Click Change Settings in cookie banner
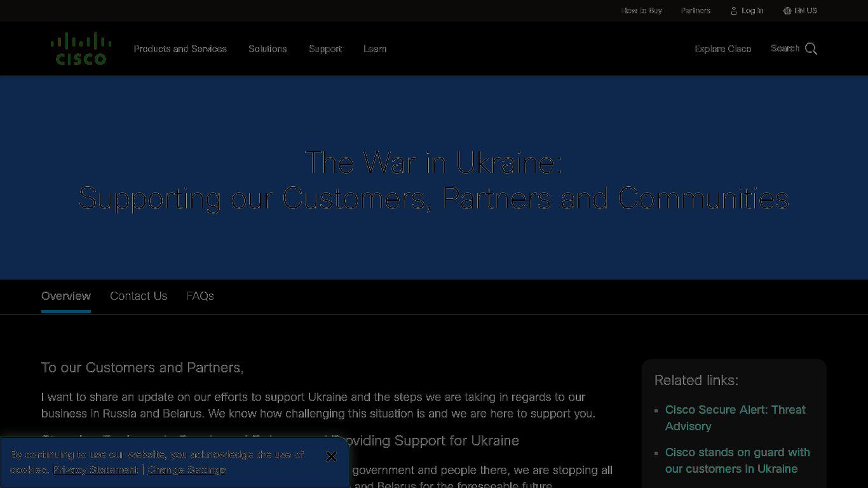 click(x=187, y=470)
